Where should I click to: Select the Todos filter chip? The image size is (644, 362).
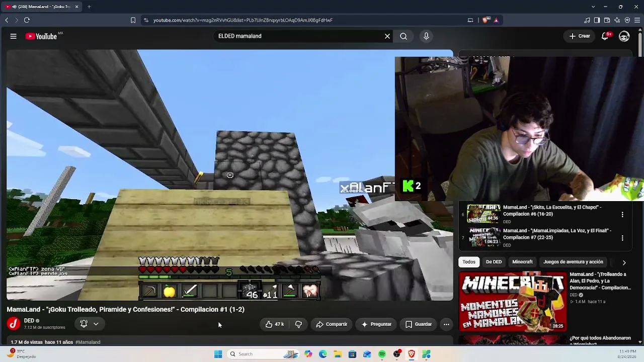(x=469, y=262)
